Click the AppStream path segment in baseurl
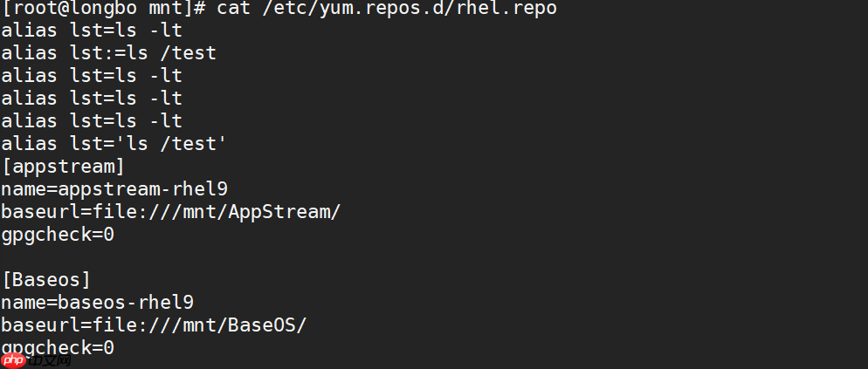Screen dimensions: 868x369 coord(279,212)
